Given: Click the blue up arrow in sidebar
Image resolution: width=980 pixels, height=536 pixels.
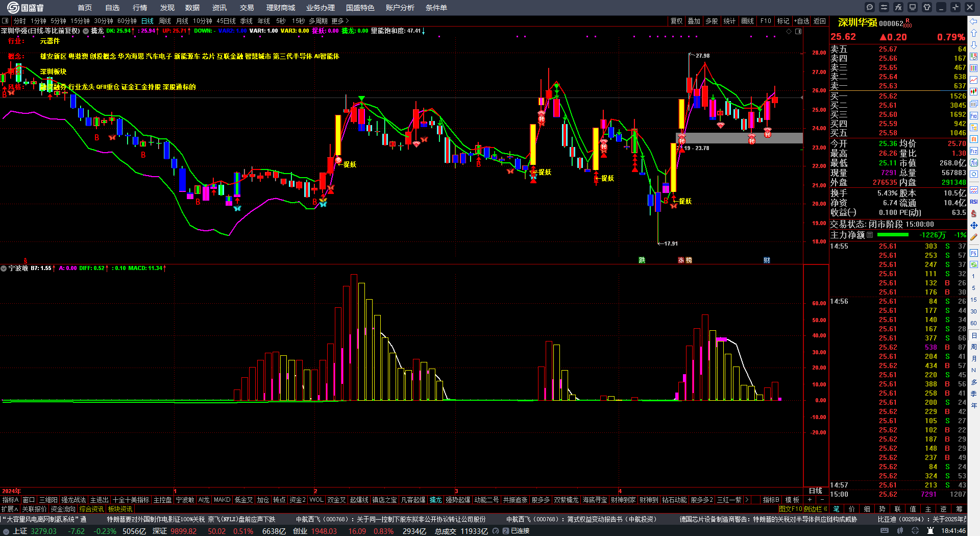Looking at the screenshot, I should click(974, 33).
